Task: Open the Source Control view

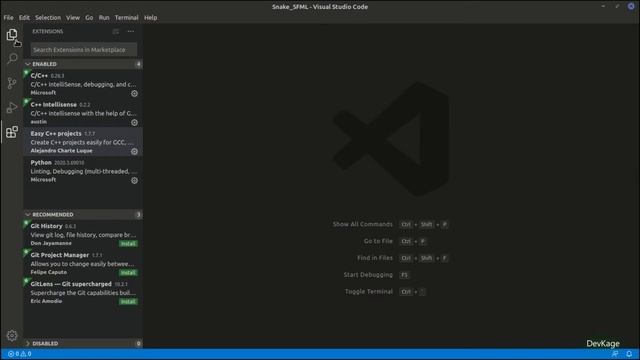Action: point(12,83)
